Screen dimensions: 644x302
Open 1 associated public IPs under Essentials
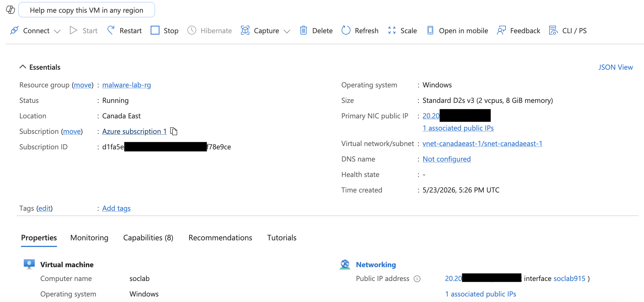[458, 128]
